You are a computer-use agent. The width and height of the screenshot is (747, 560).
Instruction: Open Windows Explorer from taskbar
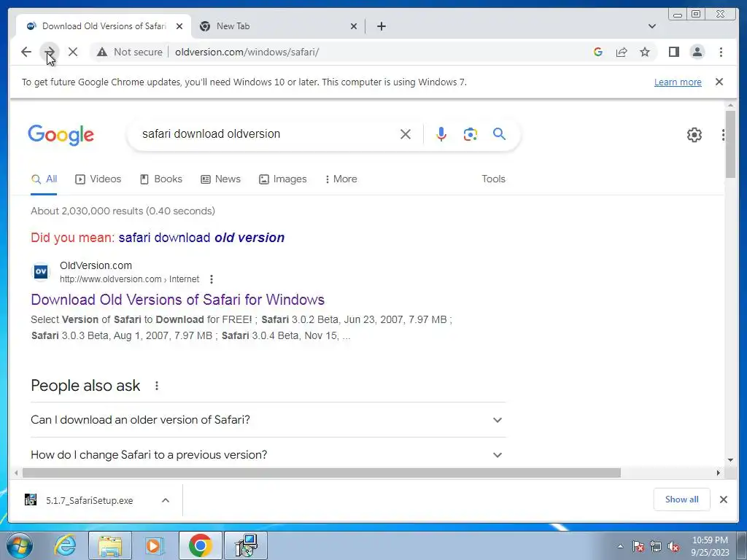pos(109,545)
